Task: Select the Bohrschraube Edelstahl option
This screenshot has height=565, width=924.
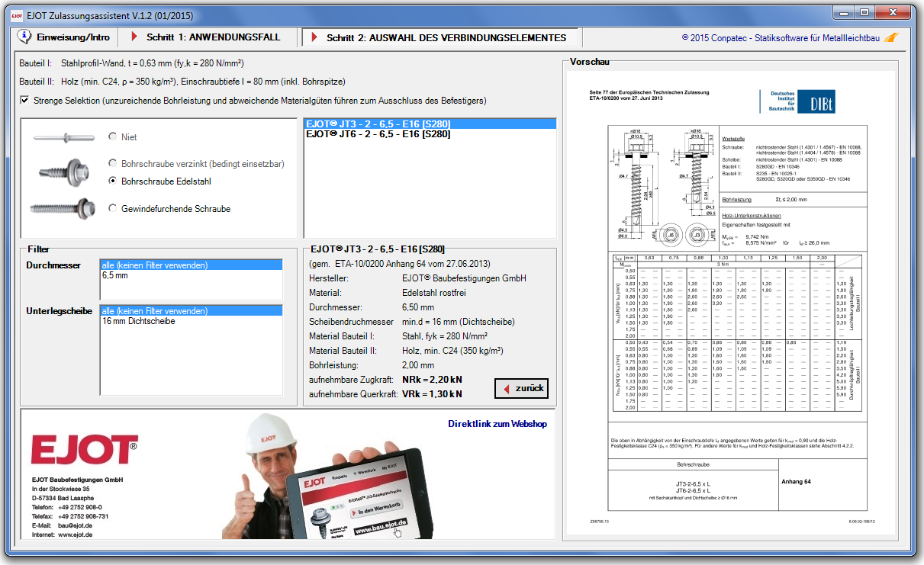Action: (x=113, y=181)
